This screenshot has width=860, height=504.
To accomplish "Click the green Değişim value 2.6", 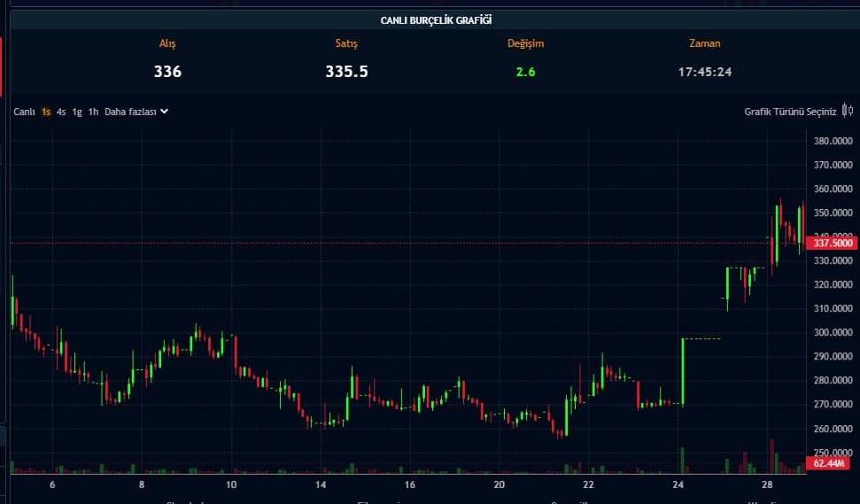I will (525, 72).
